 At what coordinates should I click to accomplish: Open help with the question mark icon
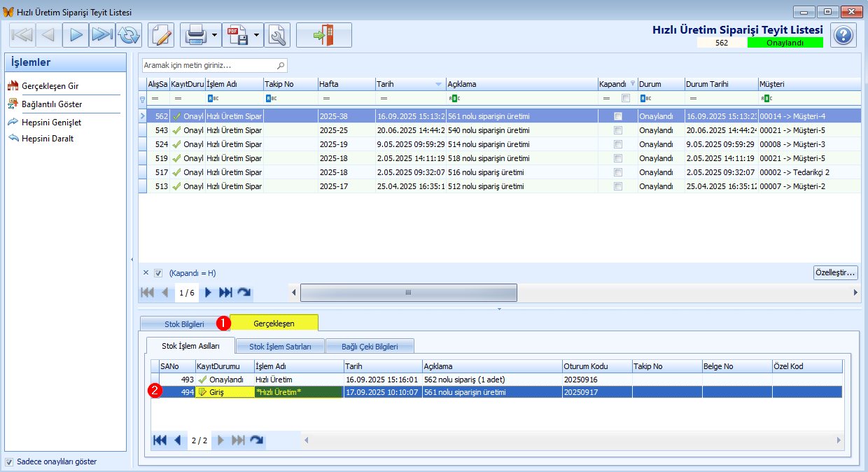click(843, 35)
